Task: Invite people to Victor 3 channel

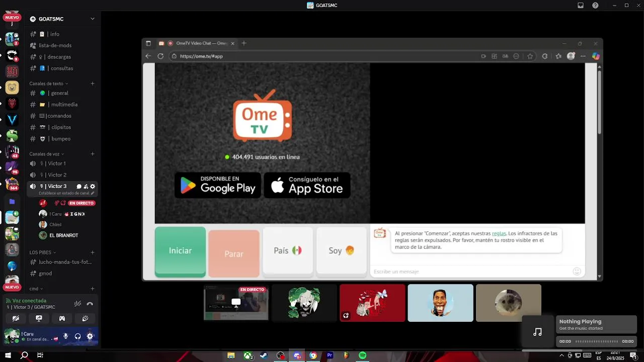Action: tap(86, 187)
